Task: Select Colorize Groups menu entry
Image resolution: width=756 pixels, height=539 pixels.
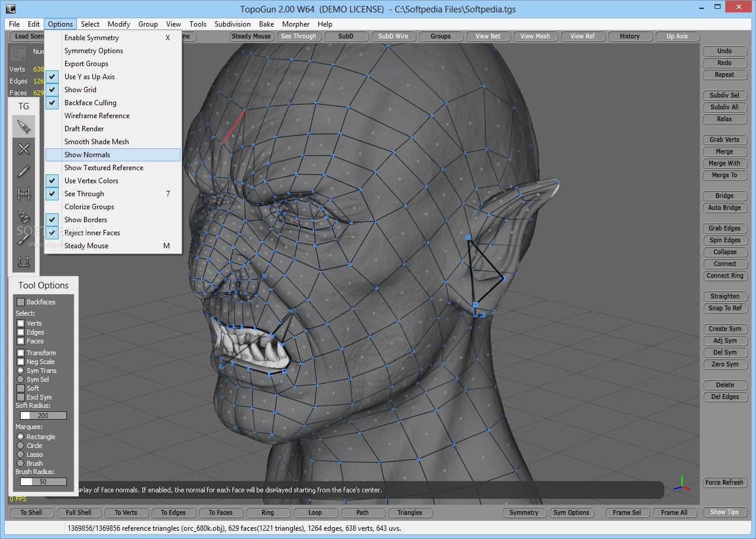Action: 113,207
